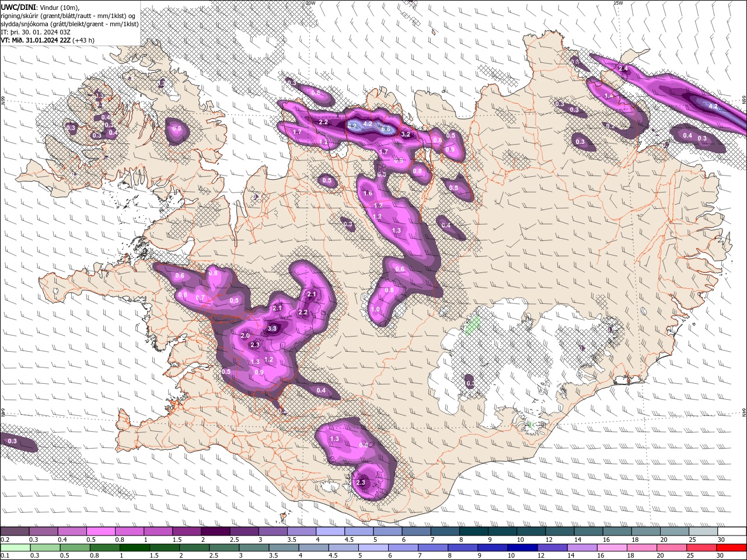
Task: Select the bright pink swatch between 0.5 and 0.8 on the upper scale
Action: pos(100,531)
